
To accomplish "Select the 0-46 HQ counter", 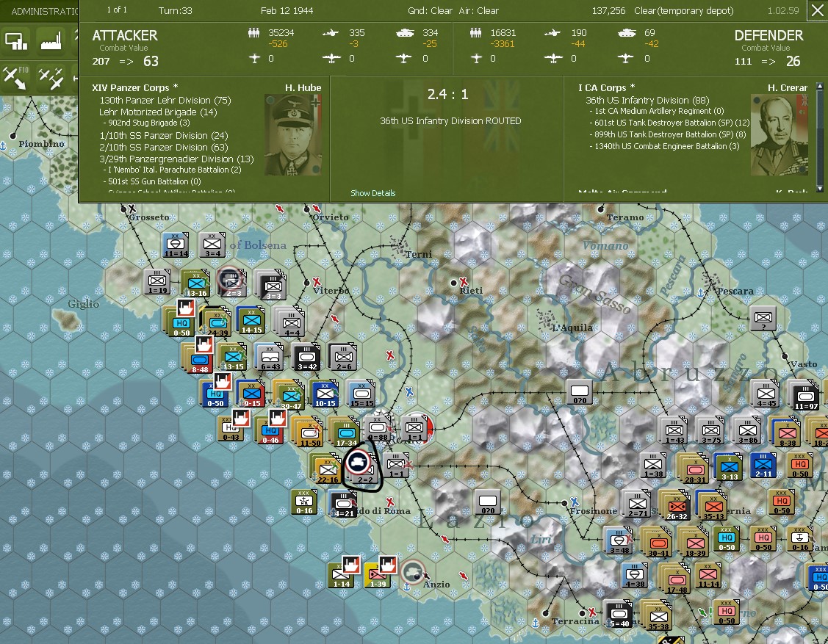I will coord(270,432).
